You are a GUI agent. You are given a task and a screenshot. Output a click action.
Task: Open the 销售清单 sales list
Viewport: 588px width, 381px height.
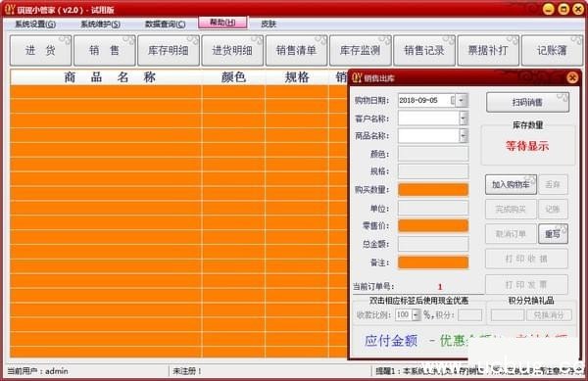[x=296, y=50]
